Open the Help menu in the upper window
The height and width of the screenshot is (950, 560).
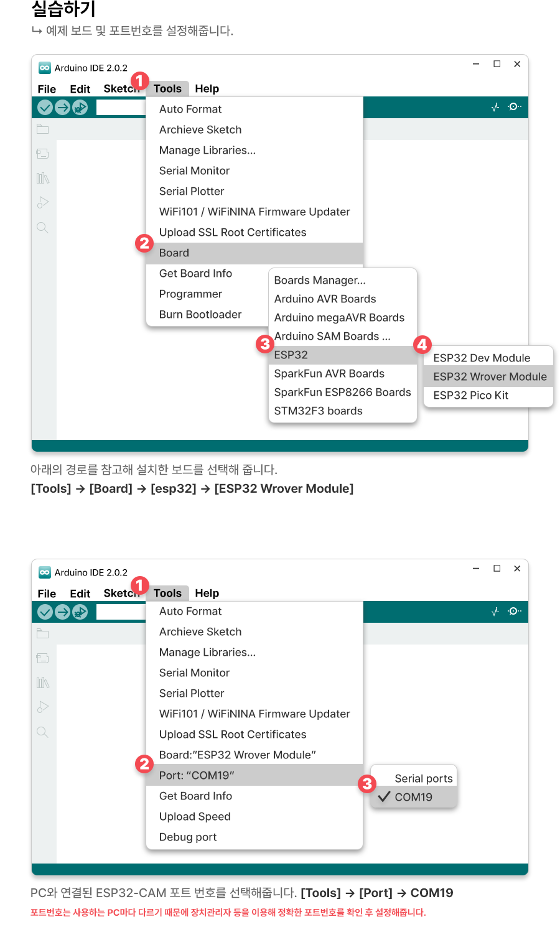coord(207,89)
